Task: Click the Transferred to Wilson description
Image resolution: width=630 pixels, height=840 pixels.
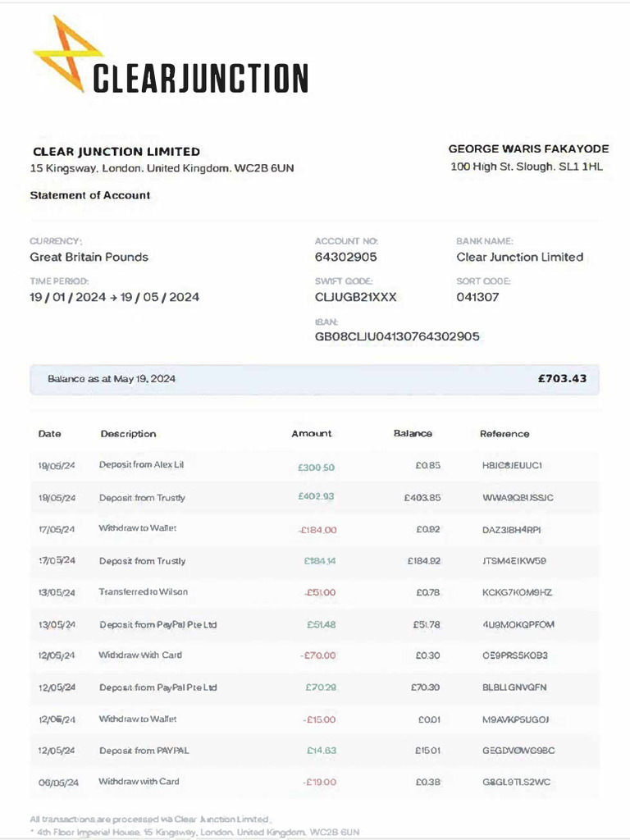Action: point(143,592)
